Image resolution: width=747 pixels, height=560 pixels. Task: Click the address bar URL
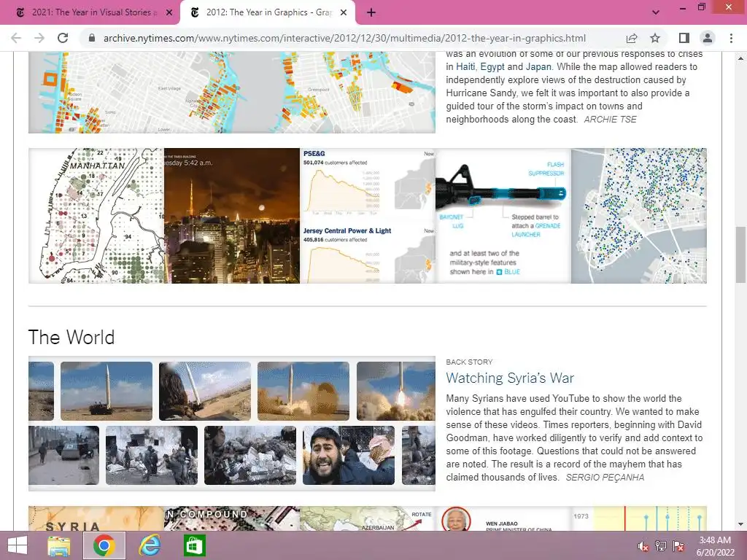(x=344, y=38)
